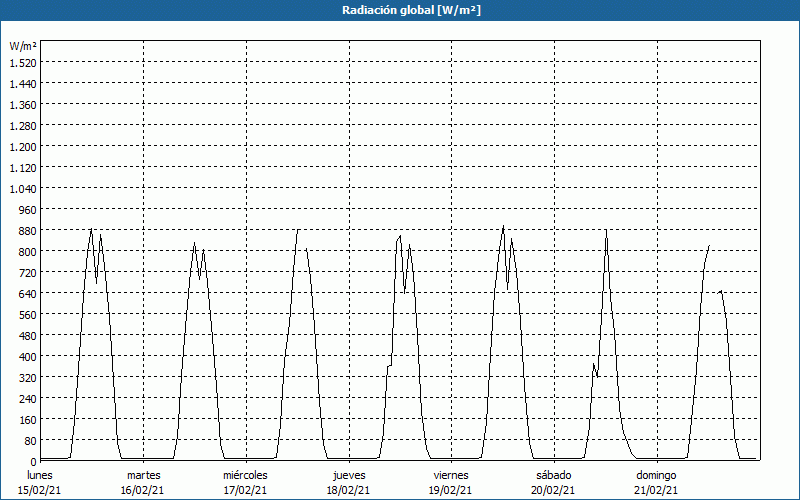Click the 'viernes' day label
This screenshot has width=800, height=500.
451,475
